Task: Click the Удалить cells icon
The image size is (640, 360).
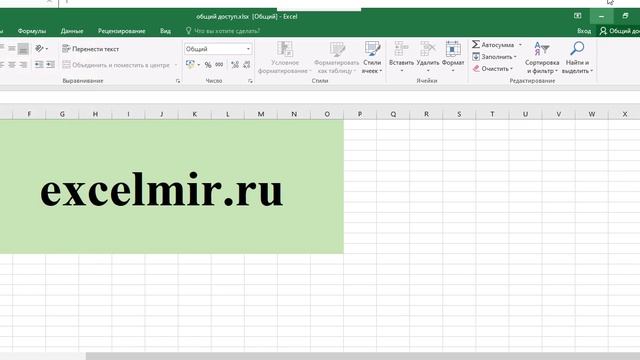Action: [428, 48]
